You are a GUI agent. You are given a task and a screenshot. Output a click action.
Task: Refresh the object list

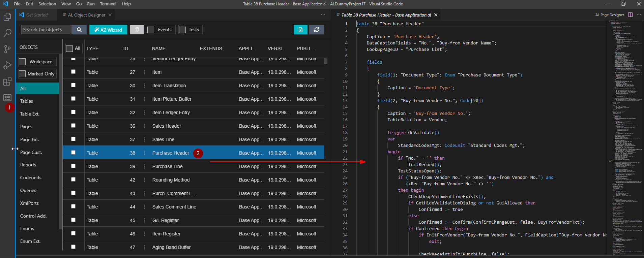(x=317, y=30)
